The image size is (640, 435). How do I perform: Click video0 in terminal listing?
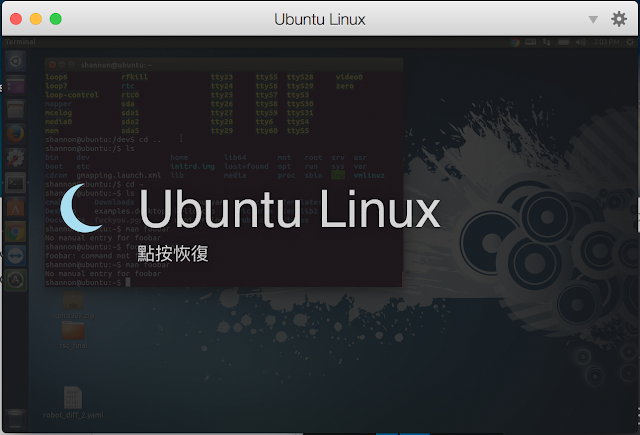(x=349, y=77)
